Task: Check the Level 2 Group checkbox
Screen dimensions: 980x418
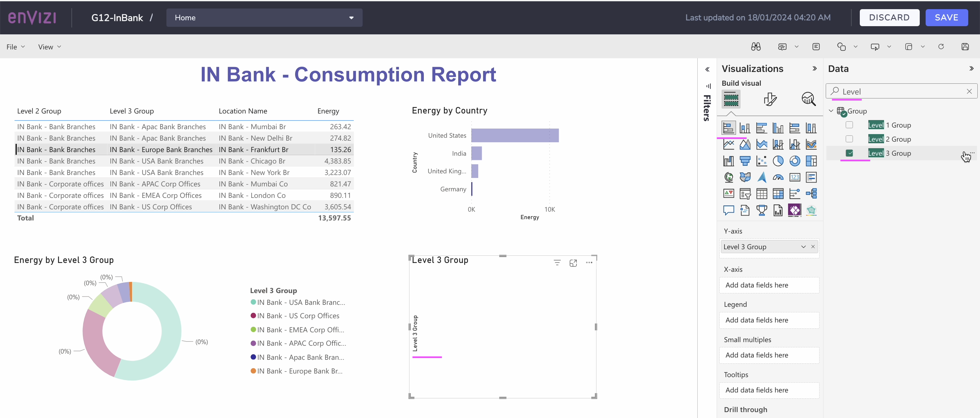Action: [850, 139]
